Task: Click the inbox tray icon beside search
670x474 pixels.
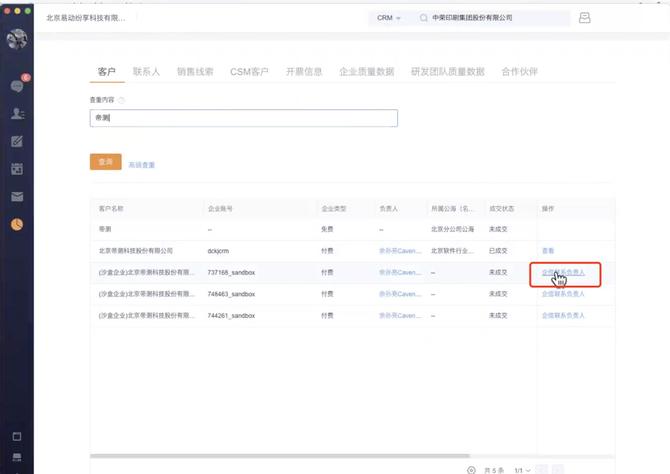Action: [x=585, y=18]
